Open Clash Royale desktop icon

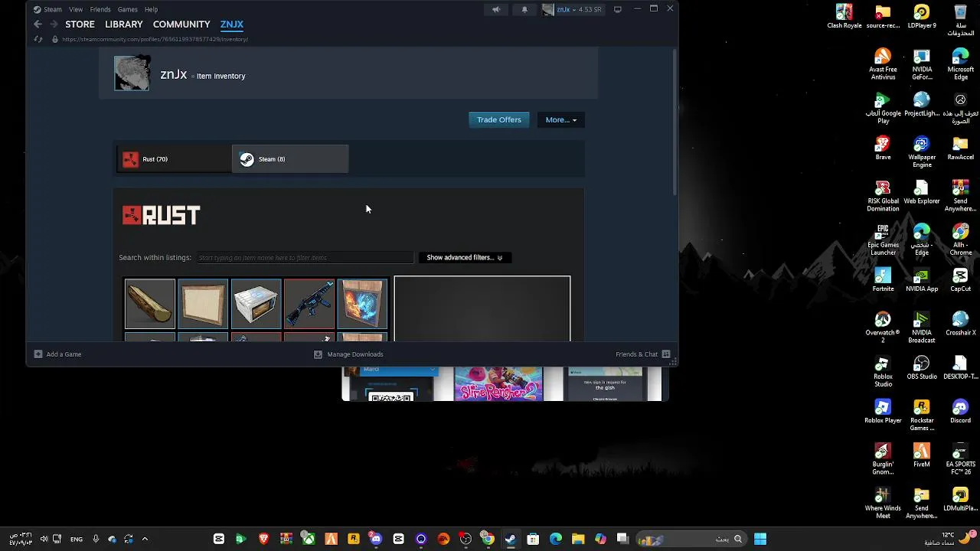[844, 17]
